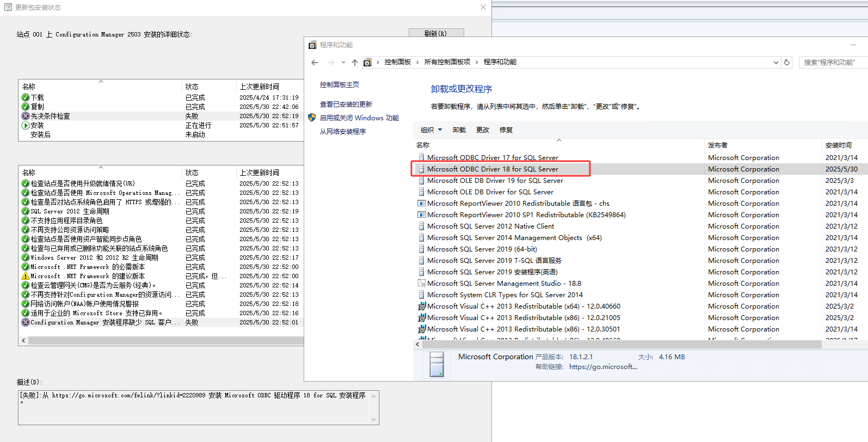Click the Back arrow in Programs and Features
This screenshot has width=868, height=442.
pyautogui.click(x=315, y=63)
